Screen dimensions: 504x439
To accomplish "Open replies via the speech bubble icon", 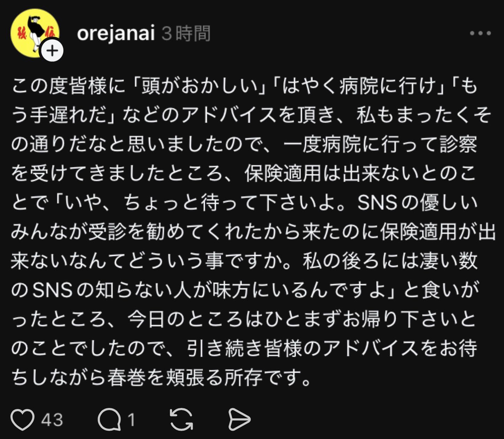I will tap(109, 419).
